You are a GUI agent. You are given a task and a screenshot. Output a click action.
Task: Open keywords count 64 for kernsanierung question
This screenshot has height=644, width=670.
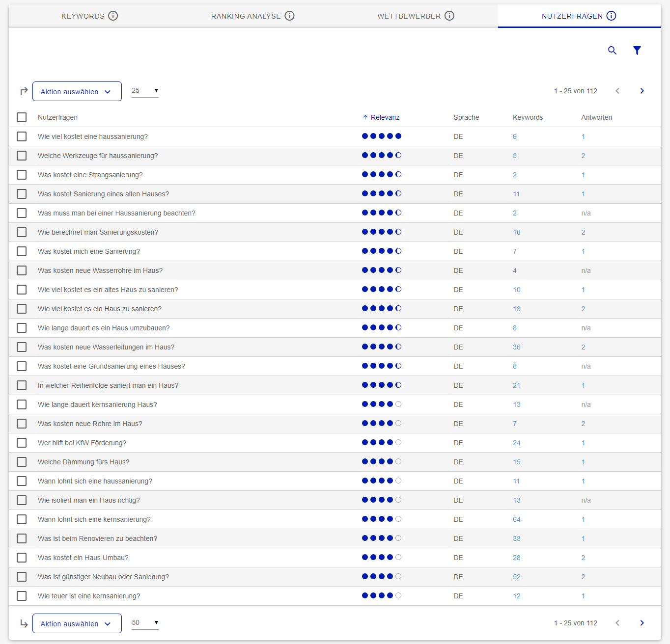pos(517,519)
